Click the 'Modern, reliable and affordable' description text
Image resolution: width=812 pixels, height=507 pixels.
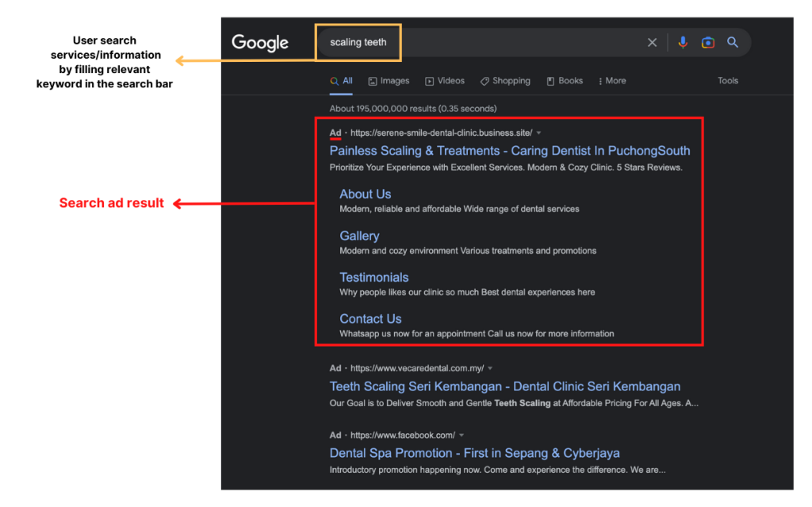[x=459, y=209]
